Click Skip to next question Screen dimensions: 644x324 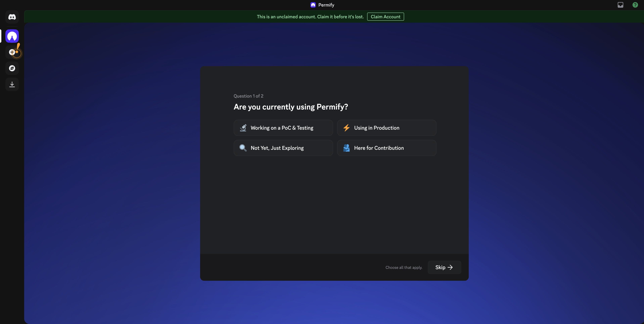[x=444, y=267]
